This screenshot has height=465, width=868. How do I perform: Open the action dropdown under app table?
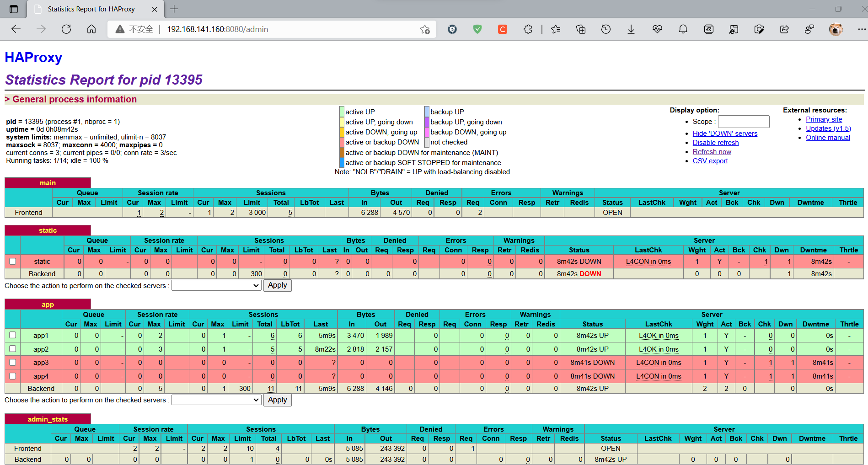tap(216, 400)
